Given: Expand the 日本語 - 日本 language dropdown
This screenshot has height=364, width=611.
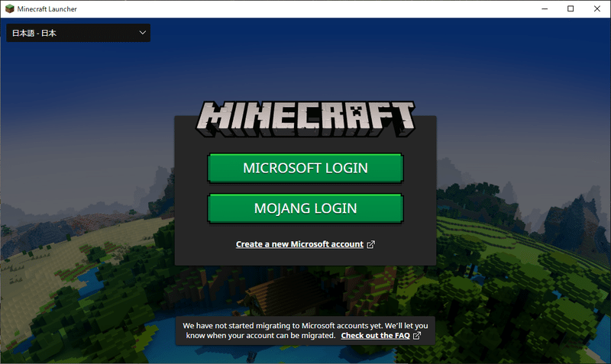Looking at the screenshot, I should [x=79, y=33].
